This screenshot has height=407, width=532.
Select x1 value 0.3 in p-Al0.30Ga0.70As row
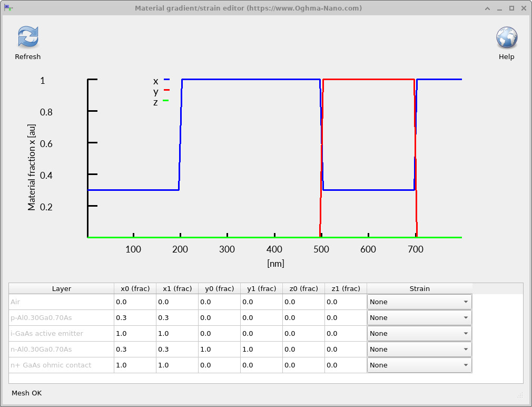point(177,318)
